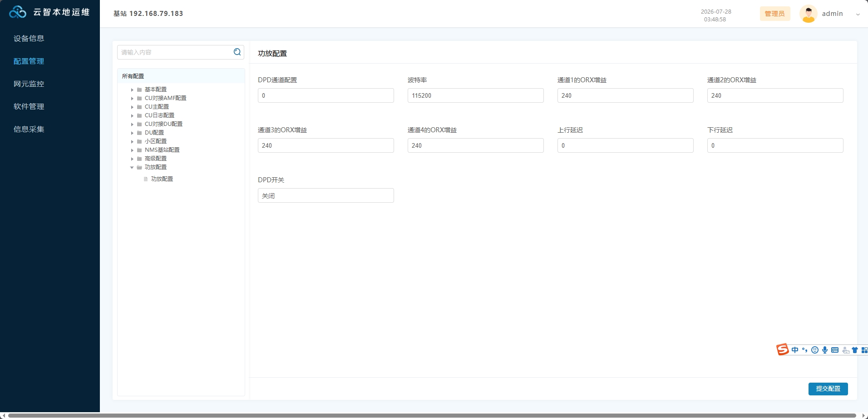Viewport: 868px width, 419px height.
Task: Open 网元监控 in sidebar
Action: [29, 84]
